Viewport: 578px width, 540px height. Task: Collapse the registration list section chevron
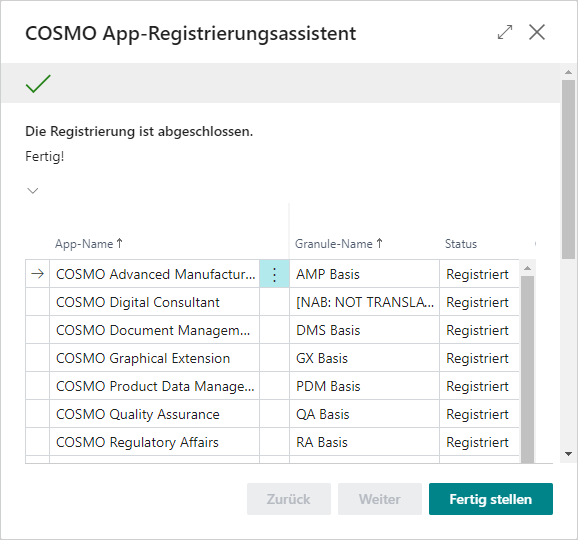(x=33, y=191)
